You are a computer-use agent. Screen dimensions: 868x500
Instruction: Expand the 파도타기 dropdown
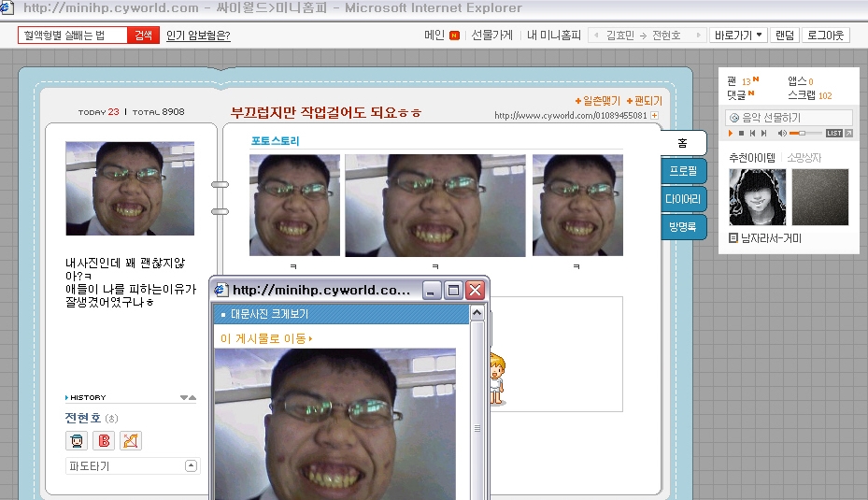click(191, 465)
